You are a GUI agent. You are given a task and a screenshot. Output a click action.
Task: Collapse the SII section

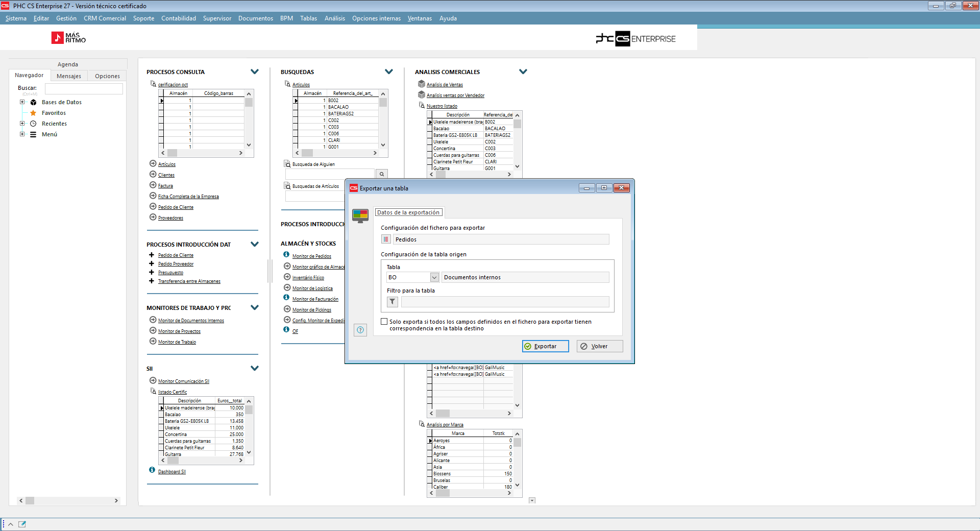255,368
